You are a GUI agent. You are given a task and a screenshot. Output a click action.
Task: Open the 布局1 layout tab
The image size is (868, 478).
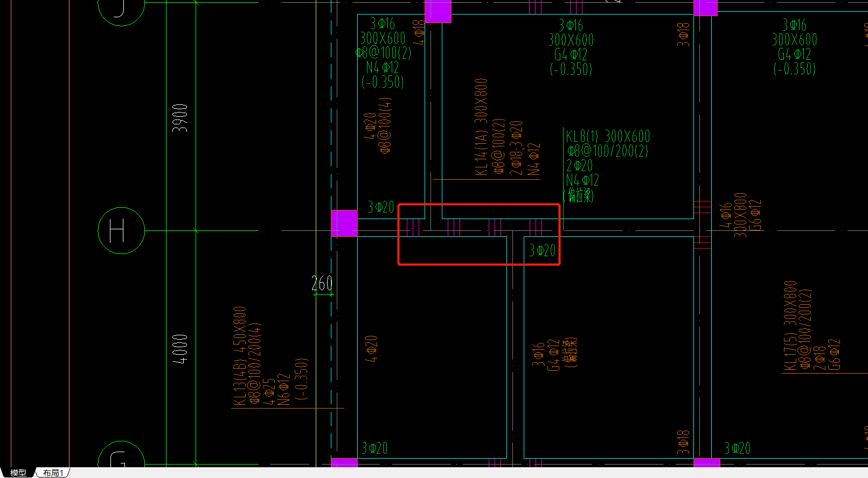click(53, 473)
